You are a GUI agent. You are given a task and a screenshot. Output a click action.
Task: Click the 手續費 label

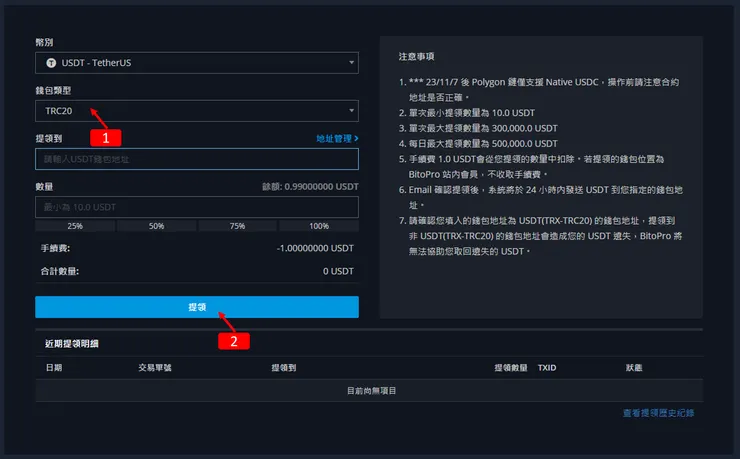pyautogui.click(x=55, y=248)
